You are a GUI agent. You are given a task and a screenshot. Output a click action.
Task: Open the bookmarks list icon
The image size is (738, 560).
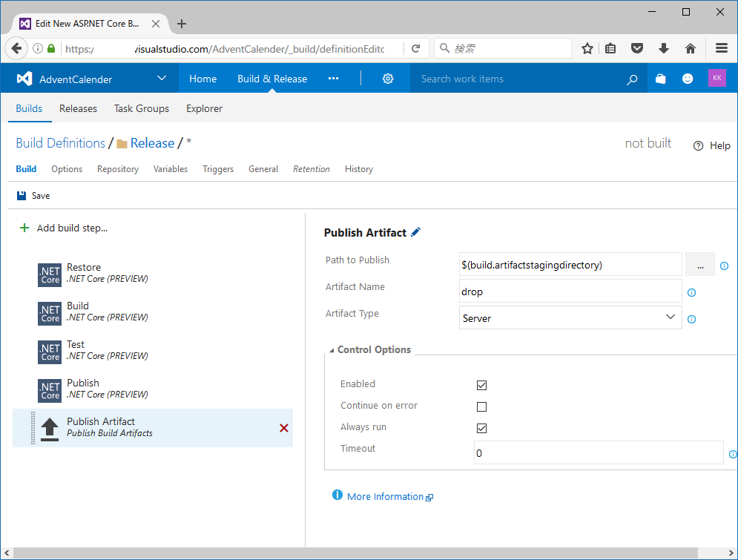[610, 48]
